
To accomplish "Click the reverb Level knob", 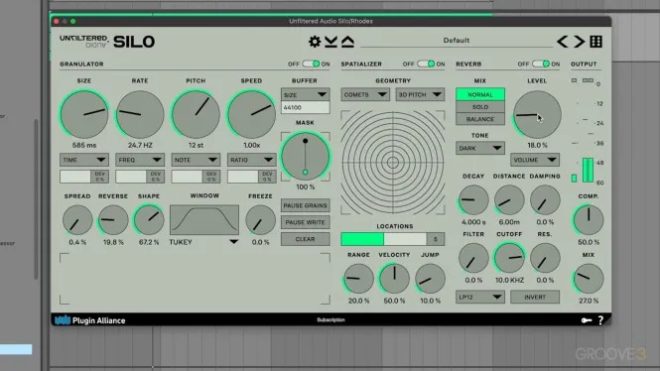I will (x=537, y=115).
